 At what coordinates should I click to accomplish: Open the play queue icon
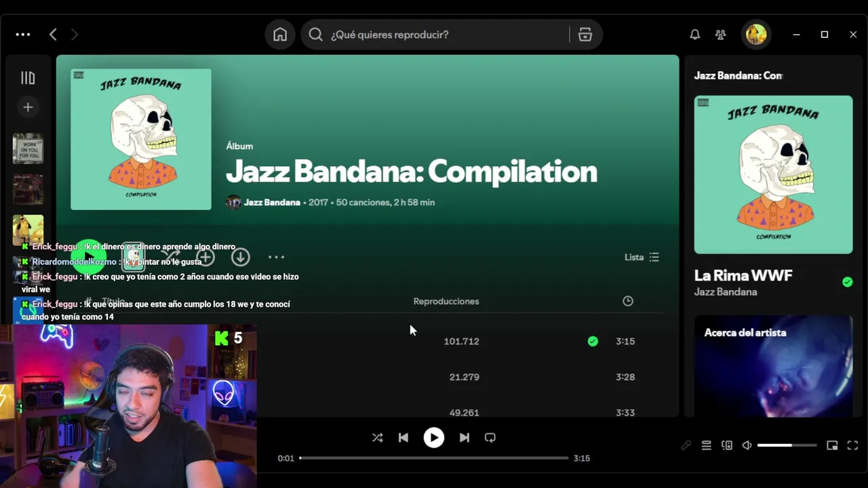[x=707, y=445]
